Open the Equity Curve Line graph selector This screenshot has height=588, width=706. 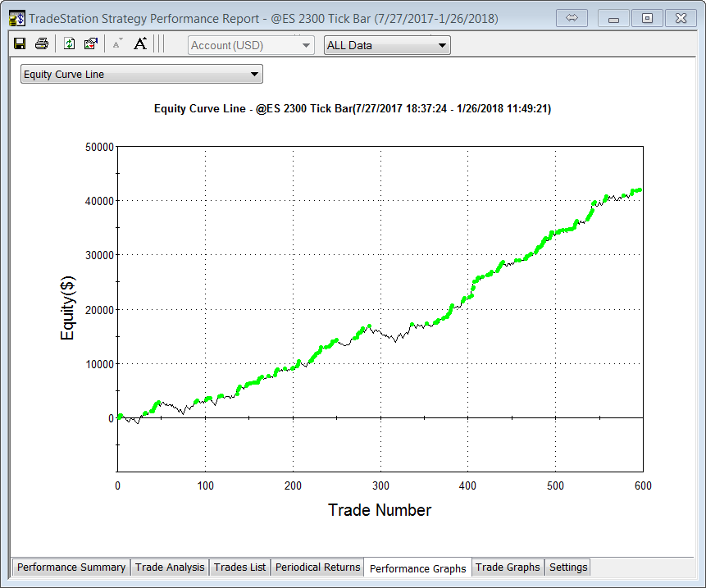(x=141, y=75)
